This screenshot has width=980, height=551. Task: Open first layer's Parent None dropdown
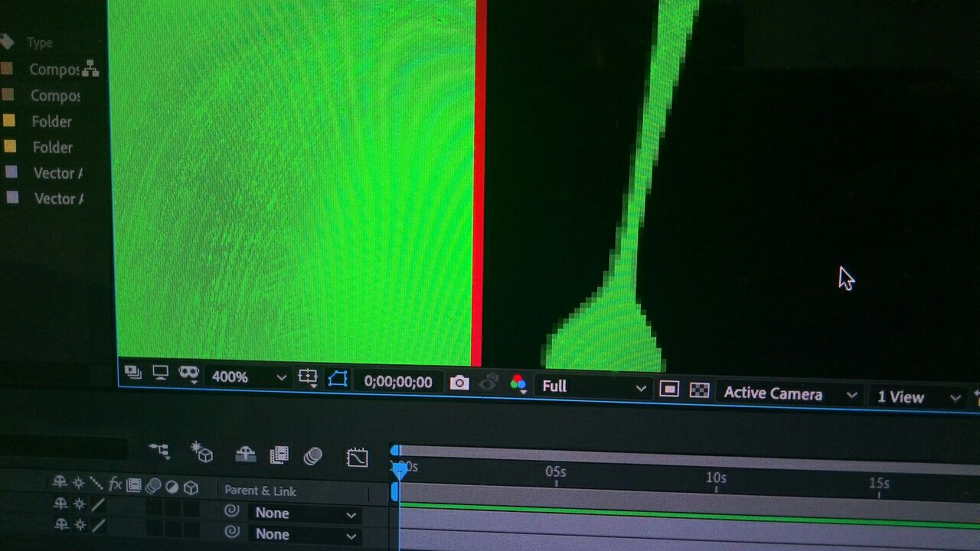305,514
